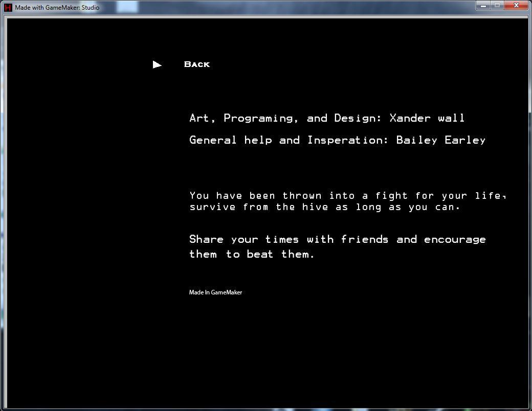This screenshot has height=411, width=532.
Task: Click the 'them to beat them.' text
Action: pyautogui.click(x=252, y=254)
